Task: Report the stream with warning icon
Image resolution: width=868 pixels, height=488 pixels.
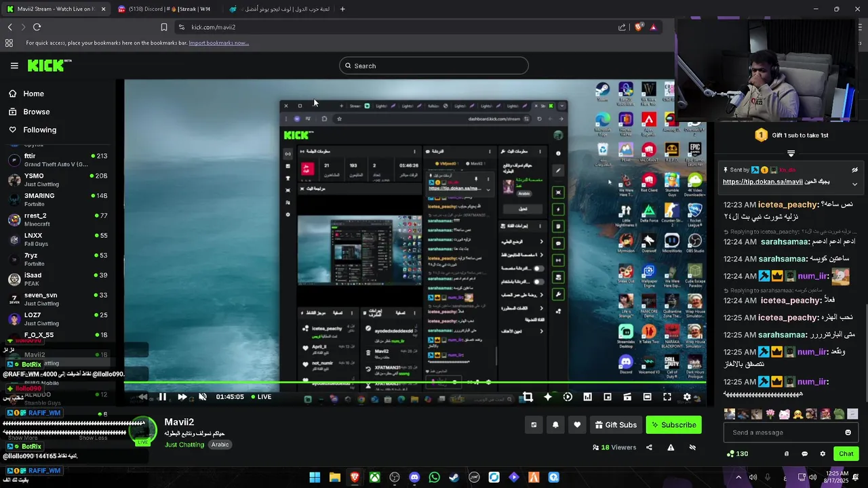Action: [671, 447]
